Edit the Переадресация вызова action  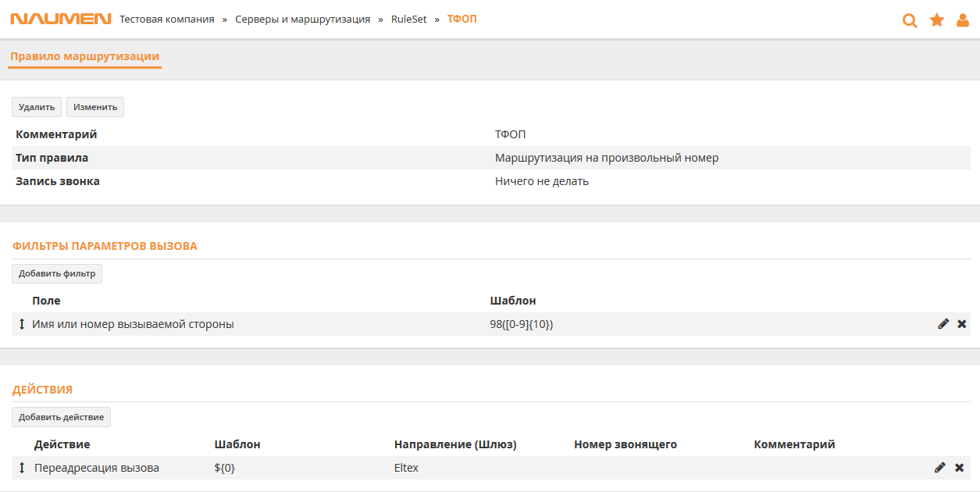click(940, 468)
